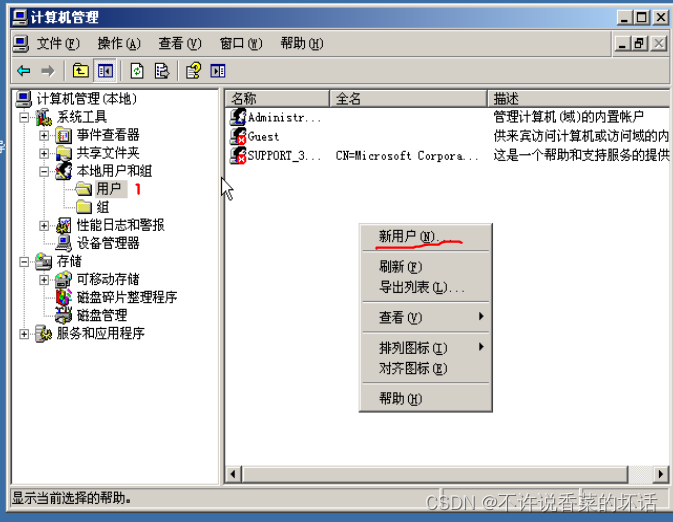Select the 组 folder in tree
Image resolution: width=673 pixels, height=522 pixels.
click(103, 207)
